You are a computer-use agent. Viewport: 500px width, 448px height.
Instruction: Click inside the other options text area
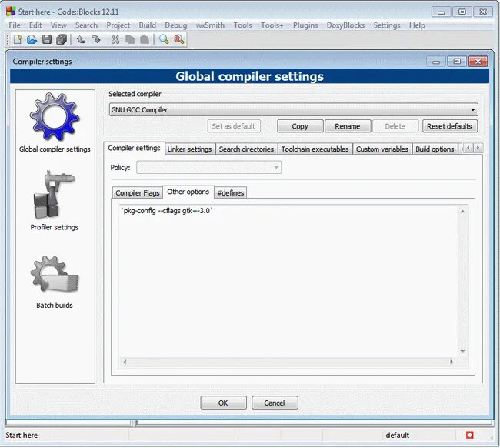(x=288, y=281)
